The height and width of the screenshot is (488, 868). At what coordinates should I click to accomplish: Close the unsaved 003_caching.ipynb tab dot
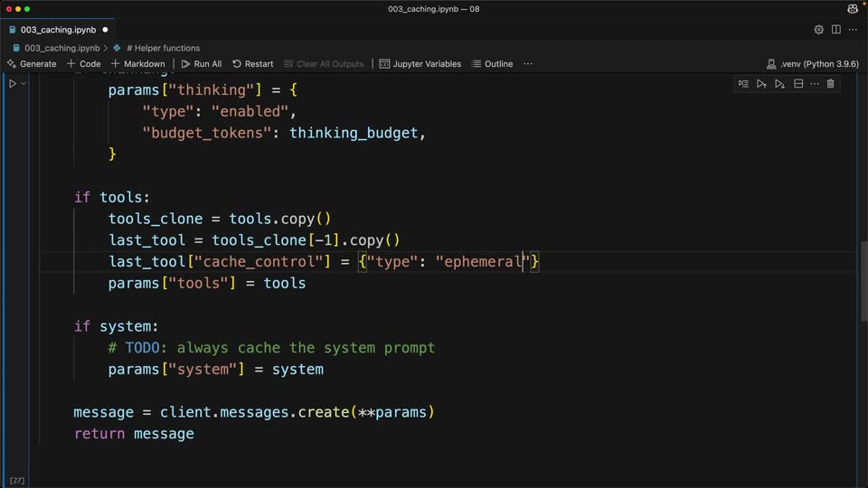(x=105, y=29)
